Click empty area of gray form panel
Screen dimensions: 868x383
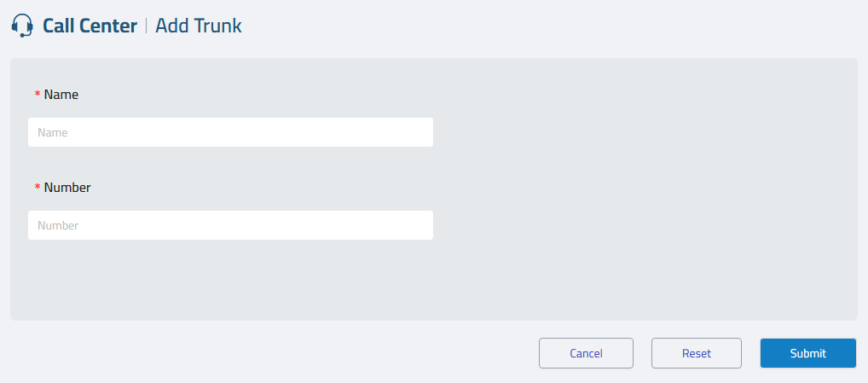tap(639, 188)
